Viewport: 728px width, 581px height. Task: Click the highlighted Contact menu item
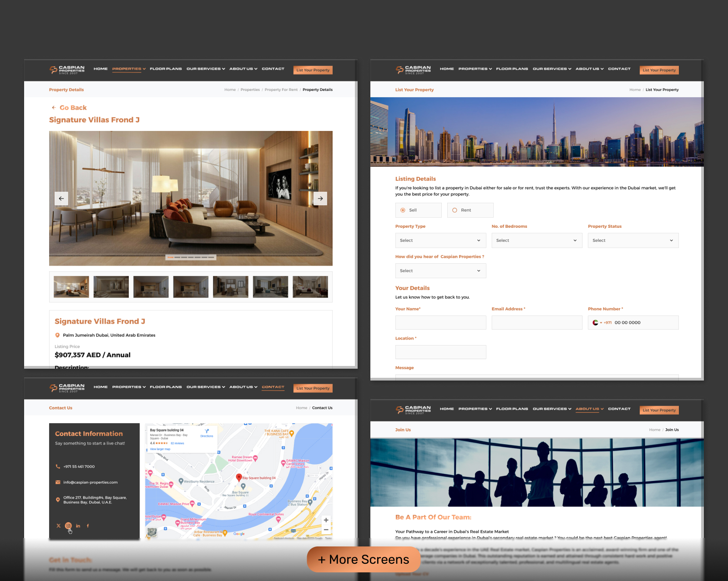(273, 387)
